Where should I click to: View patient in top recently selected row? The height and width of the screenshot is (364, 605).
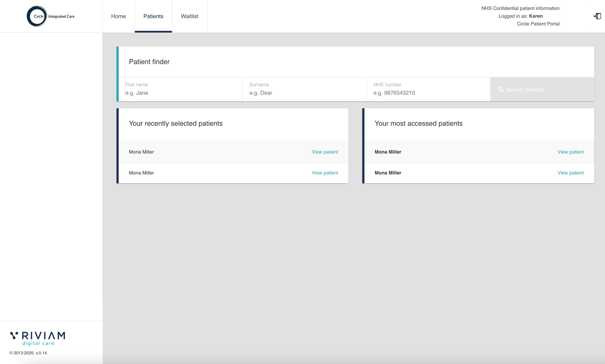click(325, 152)
